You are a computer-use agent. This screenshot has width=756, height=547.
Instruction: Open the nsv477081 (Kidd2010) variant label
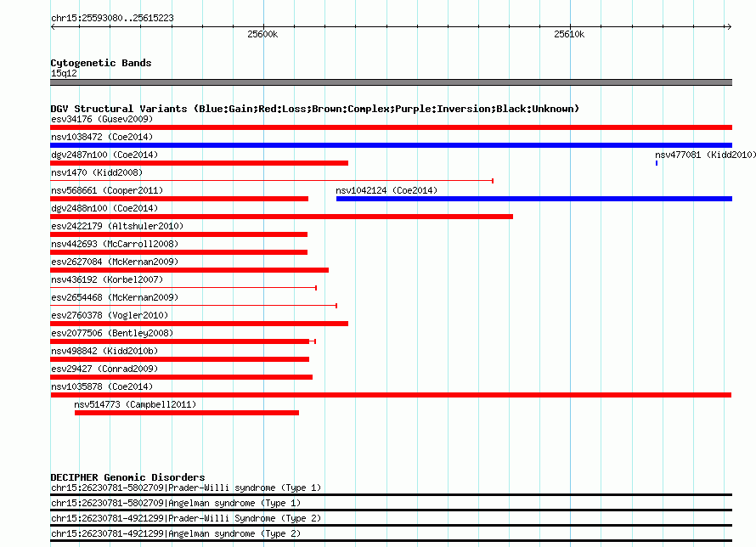(705, 155)
